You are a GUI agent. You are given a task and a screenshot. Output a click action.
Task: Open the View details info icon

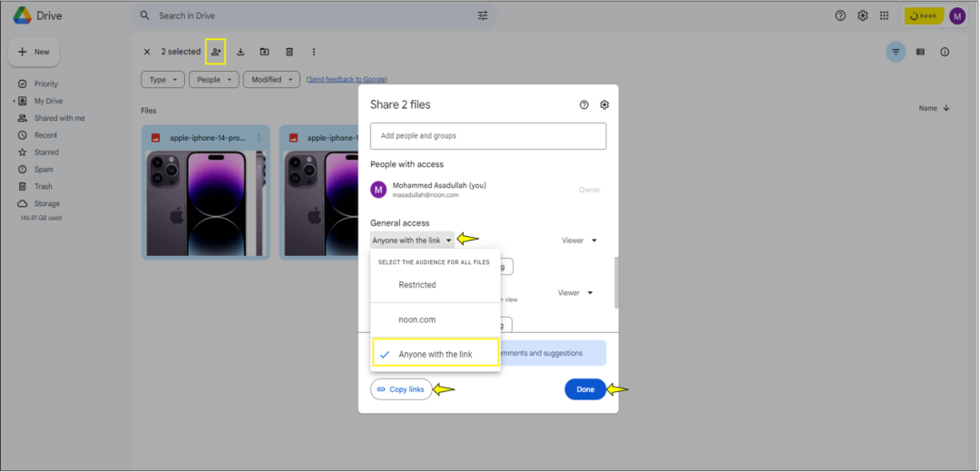tap(945, 52)
